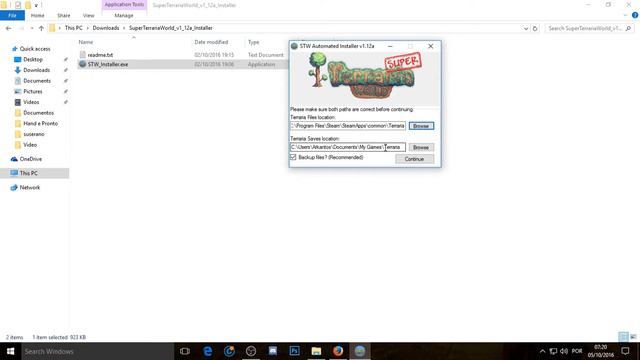This screenshot has width=640, height=360.
Task: Select the readme.txt file
Action: click(x=100, y=55)
